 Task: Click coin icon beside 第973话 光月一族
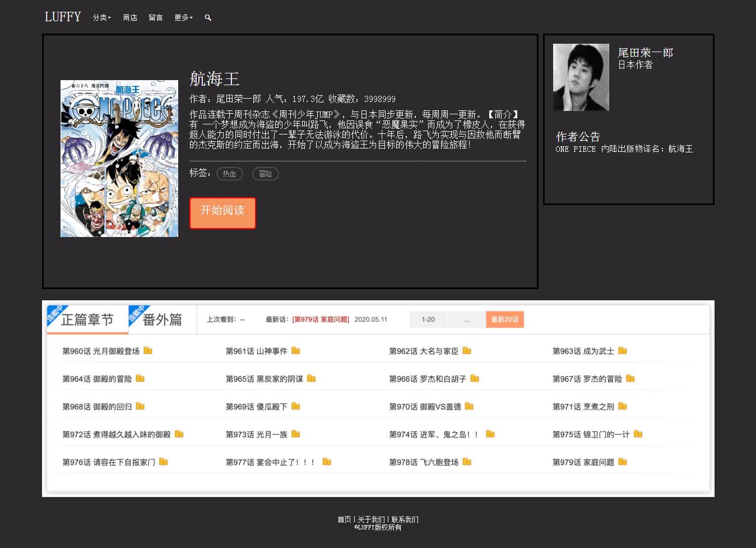click(296, 434)
